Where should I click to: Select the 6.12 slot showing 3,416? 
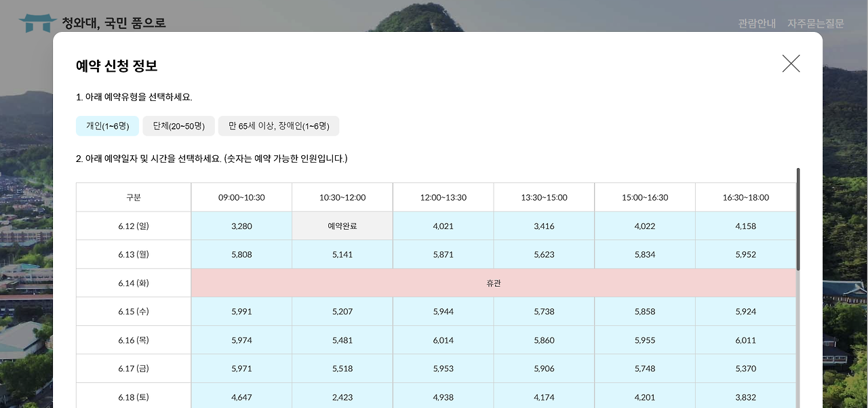coord(544,226)
